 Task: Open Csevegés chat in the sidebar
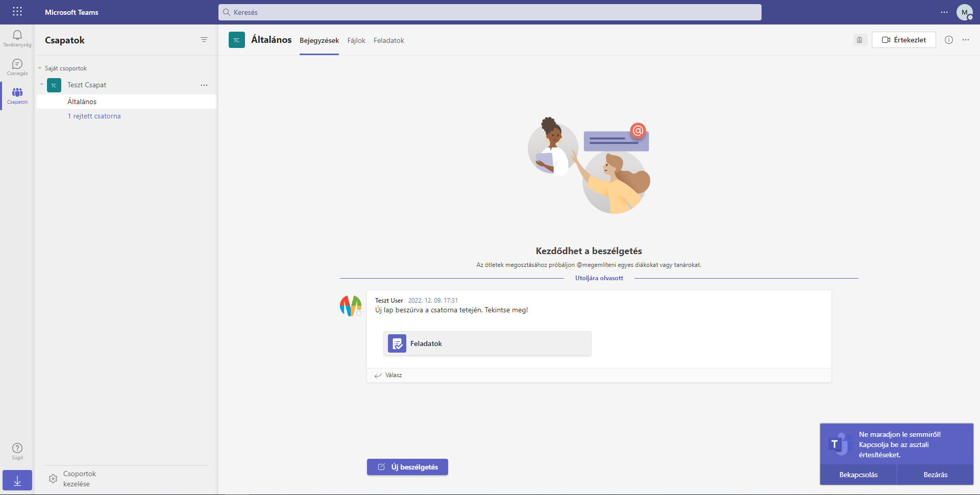pyautogui.click(x=17, y=67)
